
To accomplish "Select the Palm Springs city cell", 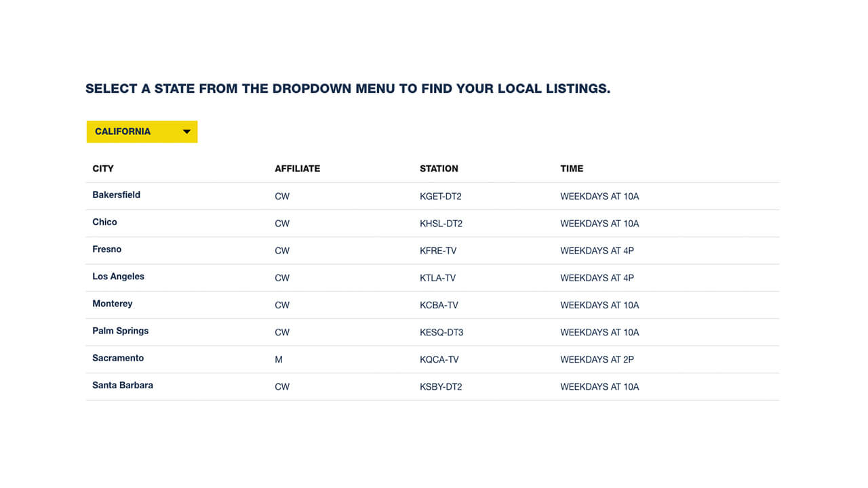I will 121,331.
